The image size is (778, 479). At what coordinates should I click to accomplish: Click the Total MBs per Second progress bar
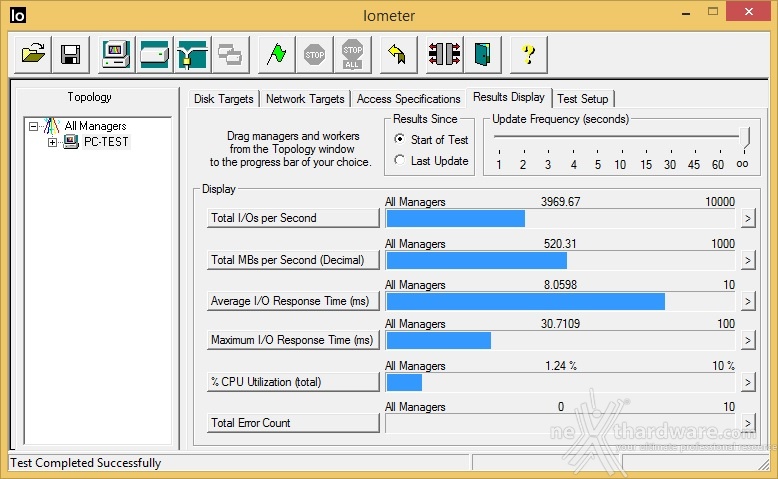560,261
